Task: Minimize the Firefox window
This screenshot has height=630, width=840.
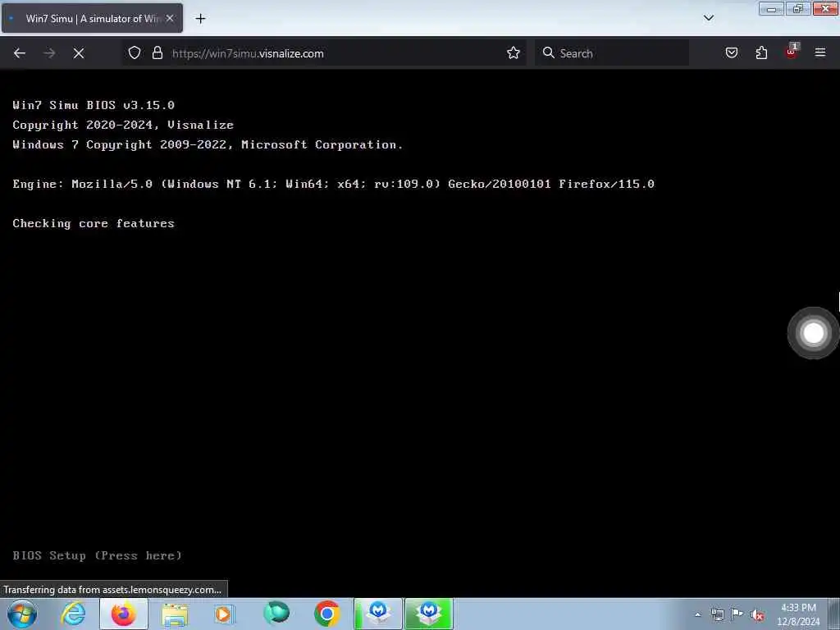Action: (x=771, y=9)
